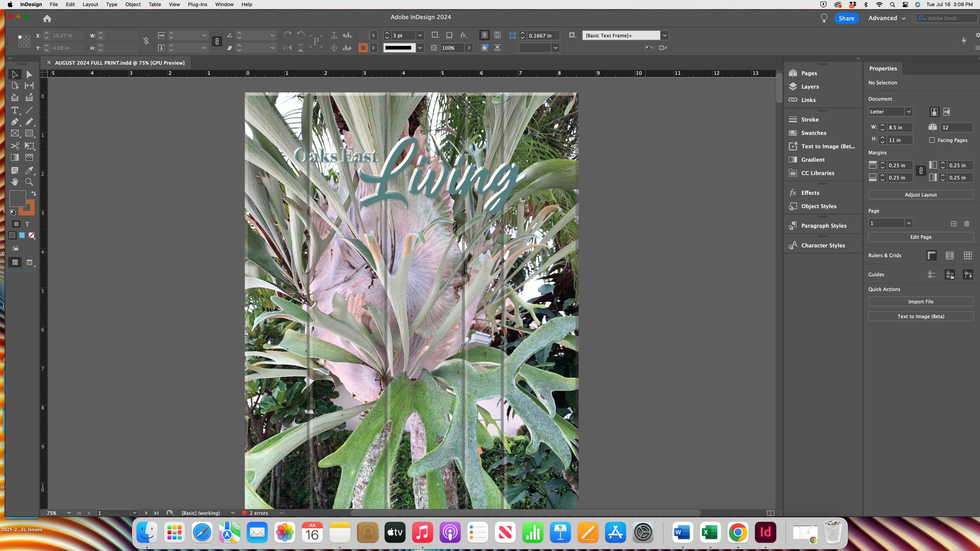Click the lightbulb Discover icon

pyautogui.click(x=824, y=18)
